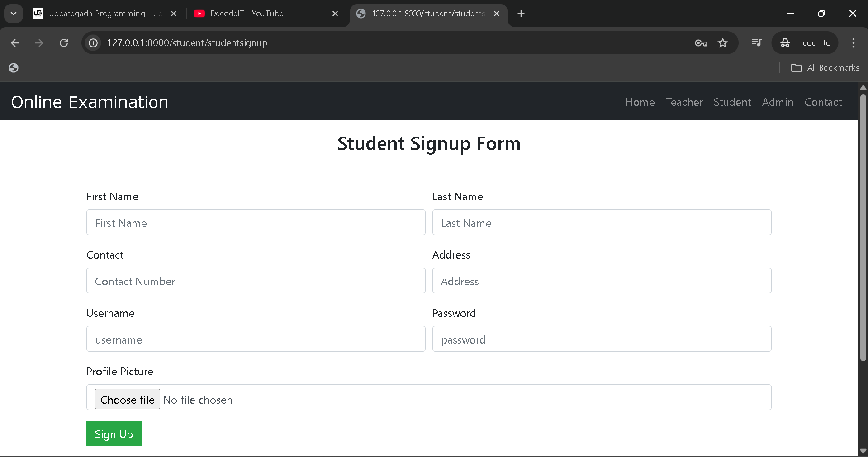Open the saved passwords key icon
This screenshot has width=868, height=457.
[701, 43]
